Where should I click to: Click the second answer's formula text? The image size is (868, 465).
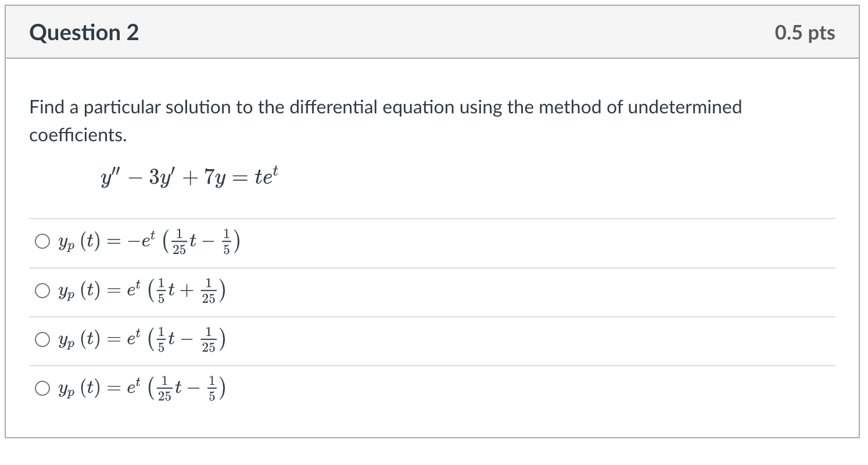pos(141,290)
